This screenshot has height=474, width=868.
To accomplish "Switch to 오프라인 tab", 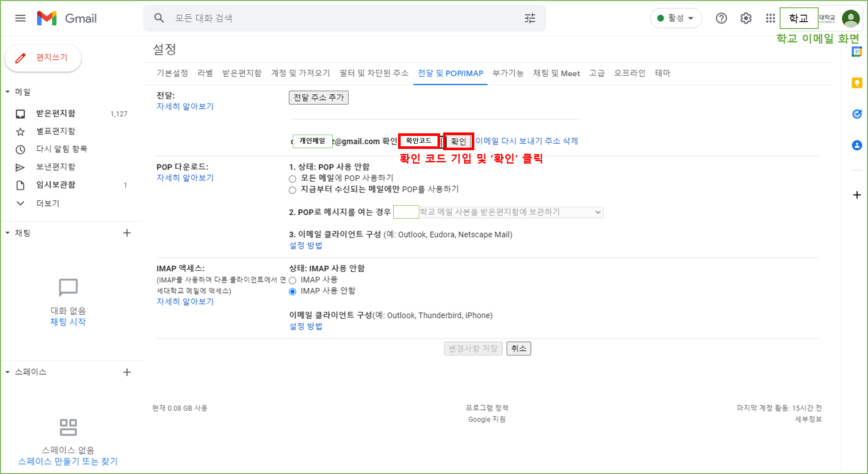I will 629,73.
